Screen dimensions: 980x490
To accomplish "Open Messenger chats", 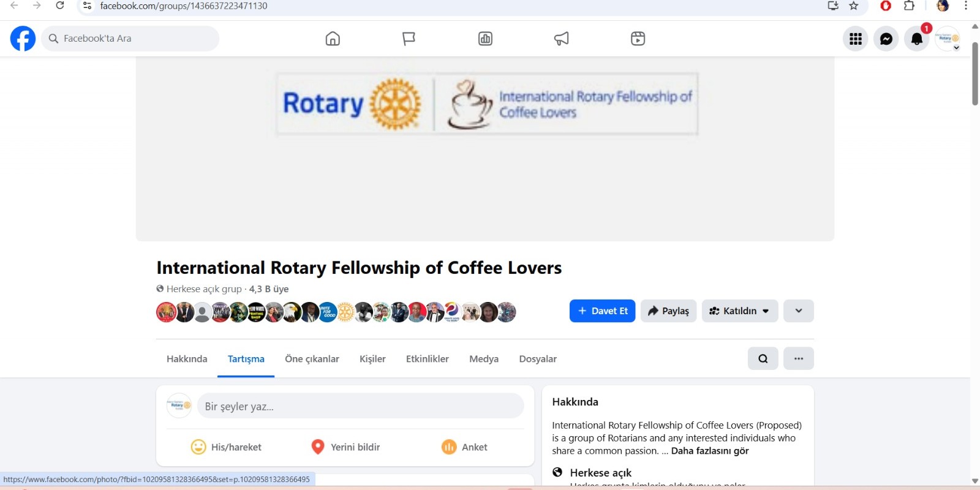I will (886, 39).
